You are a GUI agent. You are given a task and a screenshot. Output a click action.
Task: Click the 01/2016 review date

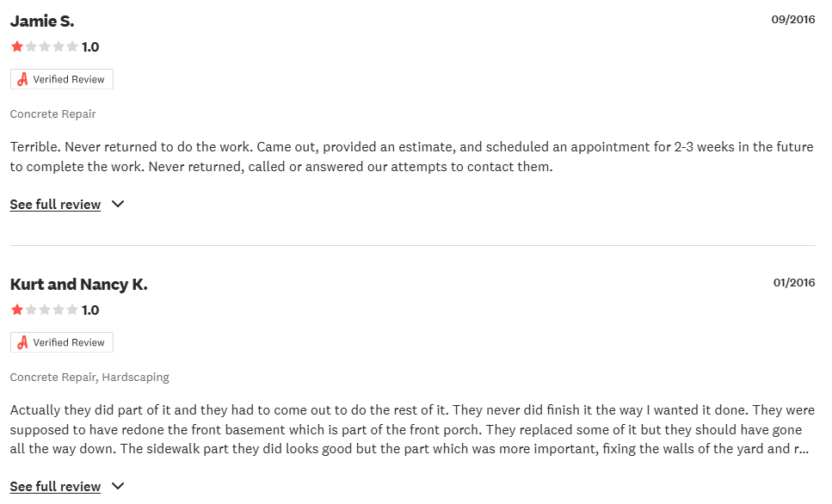793,282
